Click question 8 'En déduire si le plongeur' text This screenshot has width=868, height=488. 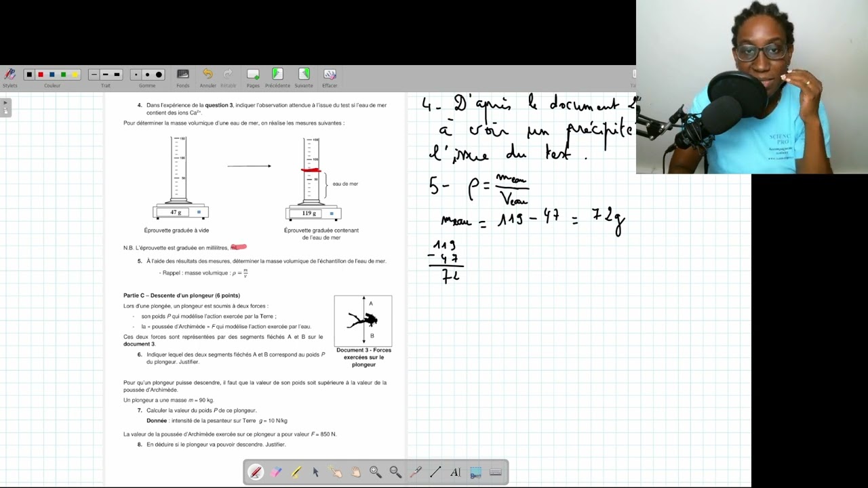pos(216,445)
